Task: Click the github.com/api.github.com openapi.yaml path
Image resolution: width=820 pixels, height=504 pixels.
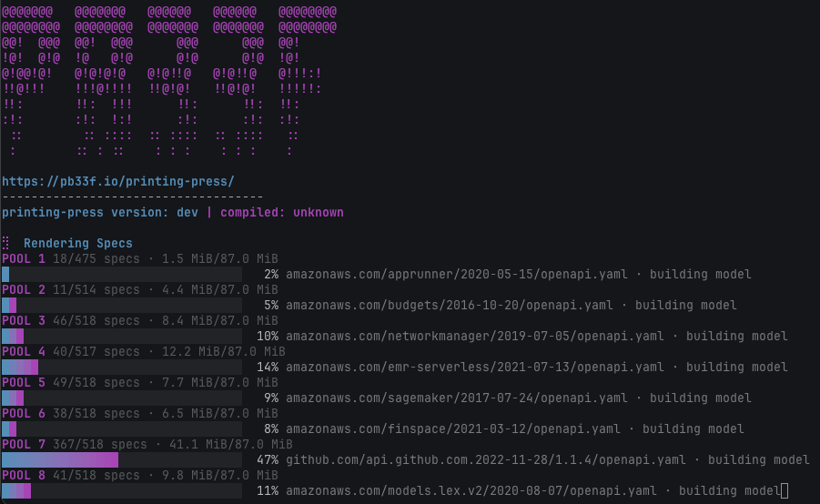Action: [x=486, y=460]
